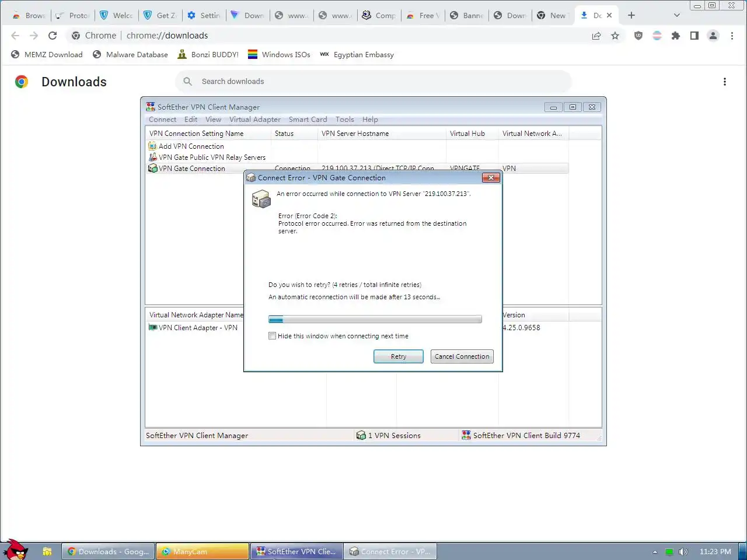Click the server icon in error dialog
Image resolution: width=747 pixels, height=560 pixels.
click(x=261, y=199)
